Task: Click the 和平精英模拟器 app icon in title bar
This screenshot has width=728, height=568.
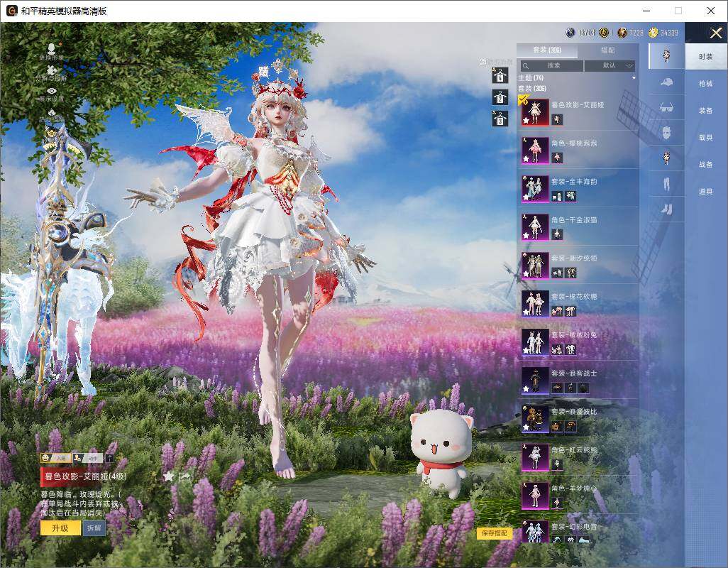Action: 11,11
